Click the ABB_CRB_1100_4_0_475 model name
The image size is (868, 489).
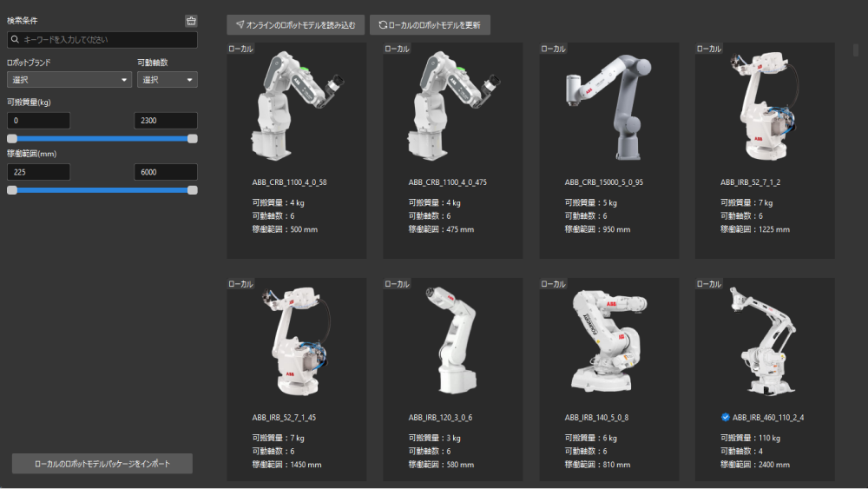pos(448,182)
